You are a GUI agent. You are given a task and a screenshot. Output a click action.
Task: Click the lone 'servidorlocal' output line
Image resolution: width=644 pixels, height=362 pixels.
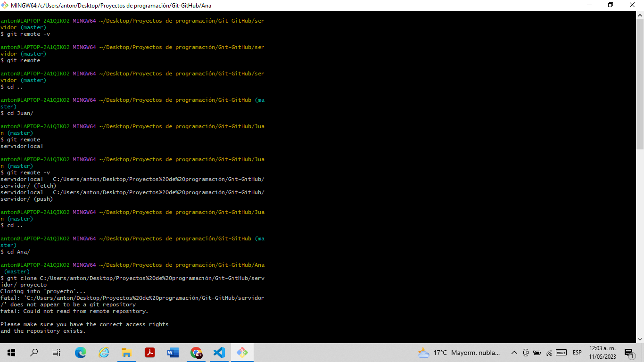click(22, 146)
